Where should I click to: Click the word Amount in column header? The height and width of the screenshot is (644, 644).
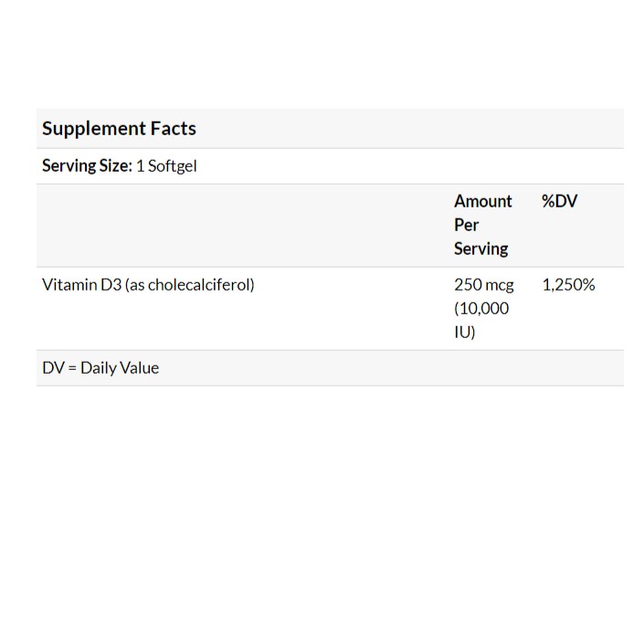click(482, 201)
